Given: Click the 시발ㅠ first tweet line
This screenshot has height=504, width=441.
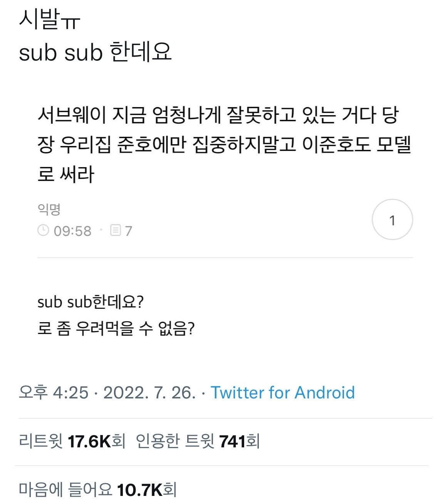Looking at the screenshot, I should point(49,20).
